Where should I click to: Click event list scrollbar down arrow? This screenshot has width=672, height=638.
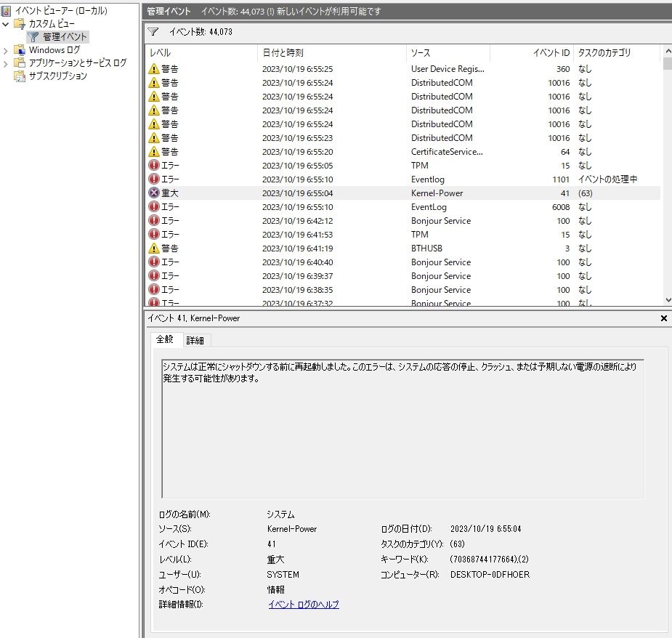pyautogui.click(x=668, y=300)
